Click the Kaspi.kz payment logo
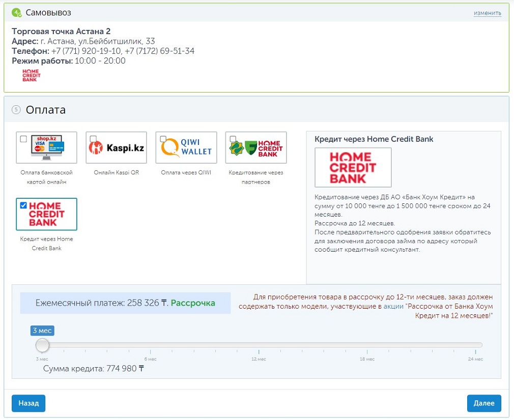This screenshot has height=420, width=514. click(x=117, y=148)
